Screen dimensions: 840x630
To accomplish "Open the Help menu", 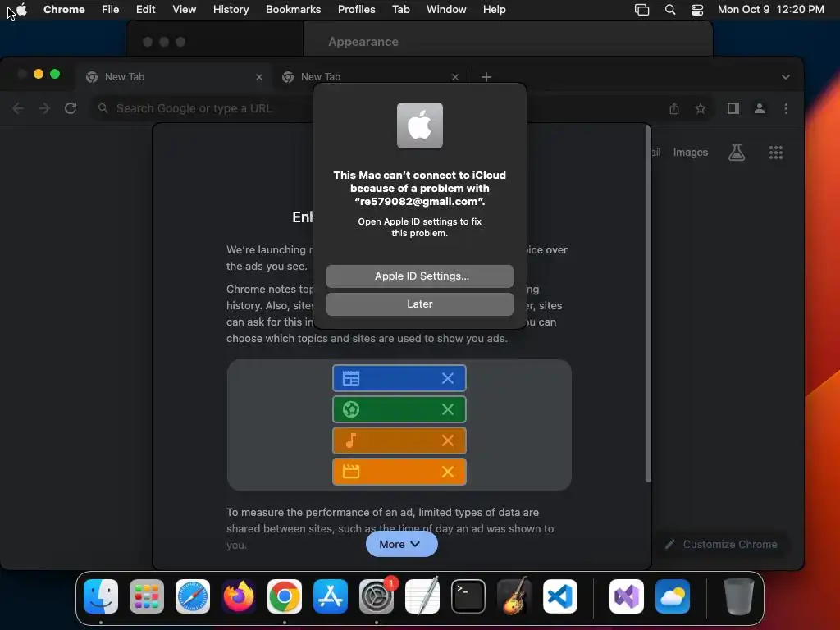I will tap(494, 9).
